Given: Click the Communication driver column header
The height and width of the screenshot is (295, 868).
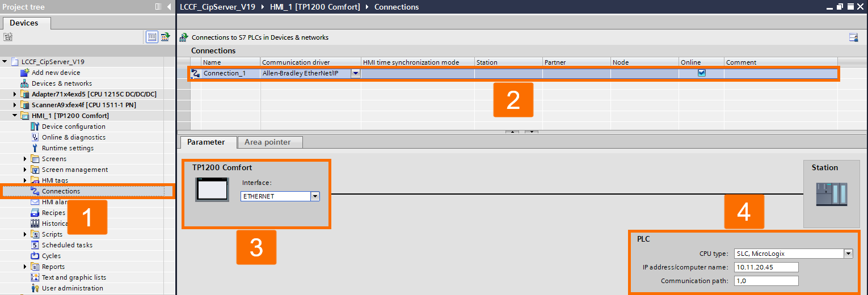Looking at the screenshot, I should pos(310,62).
